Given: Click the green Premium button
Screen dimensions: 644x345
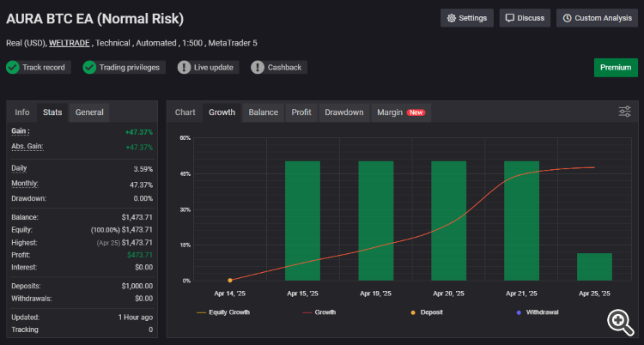Looking at the screenshot, I should tap(616, 68).
